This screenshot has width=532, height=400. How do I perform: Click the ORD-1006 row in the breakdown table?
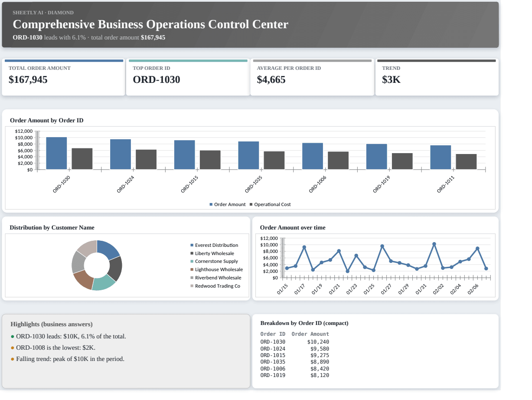pos(295,369)
